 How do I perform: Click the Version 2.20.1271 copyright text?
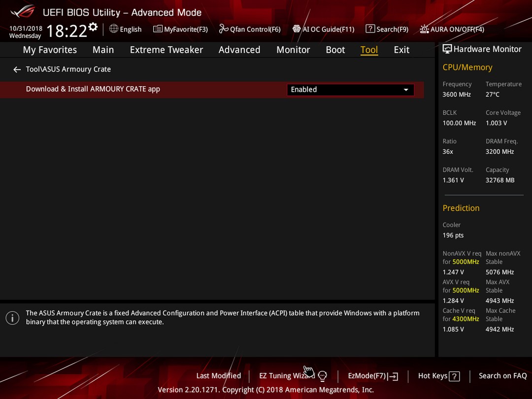(266, 390)
